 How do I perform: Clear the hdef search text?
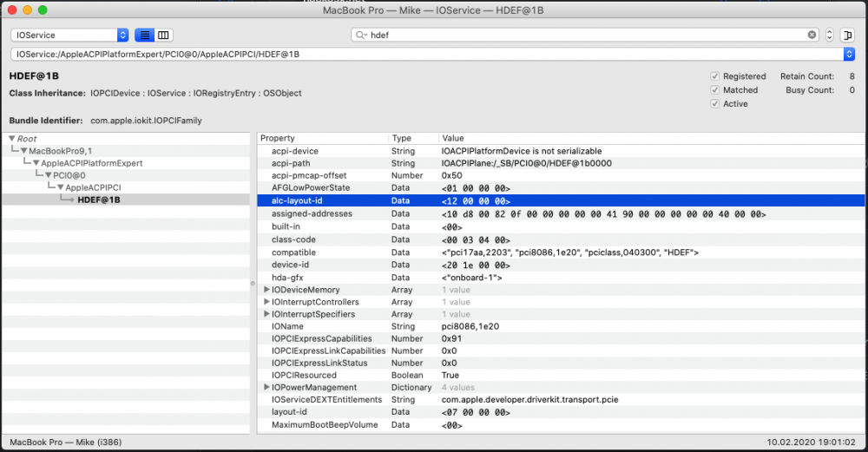pos(812,35)
